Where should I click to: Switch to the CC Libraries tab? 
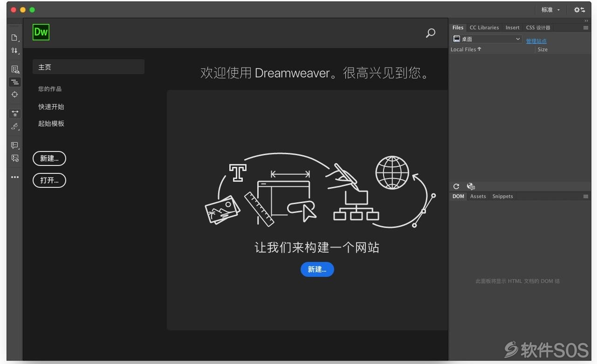[x=484, y=27]
